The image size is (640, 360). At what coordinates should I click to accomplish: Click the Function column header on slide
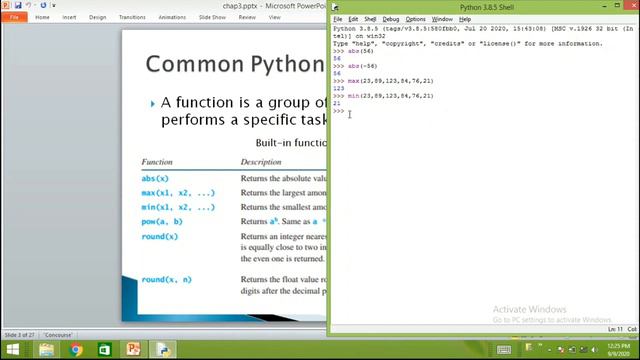(x=157, y=162)
